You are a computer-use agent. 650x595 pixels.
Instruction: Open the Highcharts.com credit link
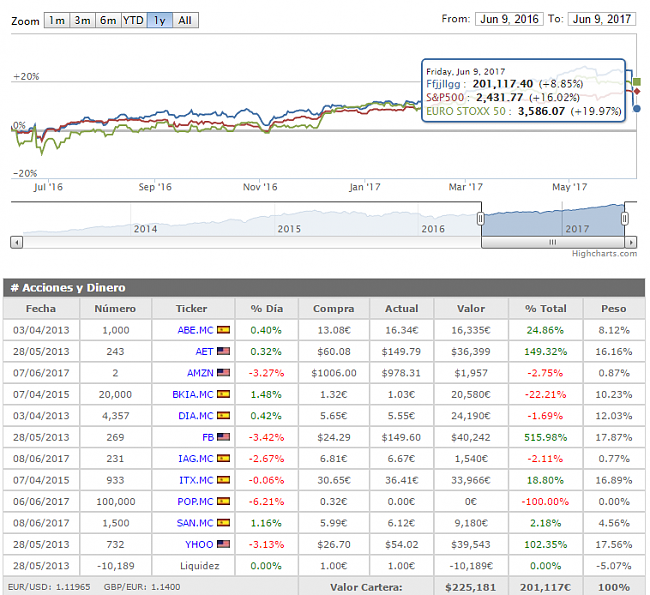pos(604,253)
